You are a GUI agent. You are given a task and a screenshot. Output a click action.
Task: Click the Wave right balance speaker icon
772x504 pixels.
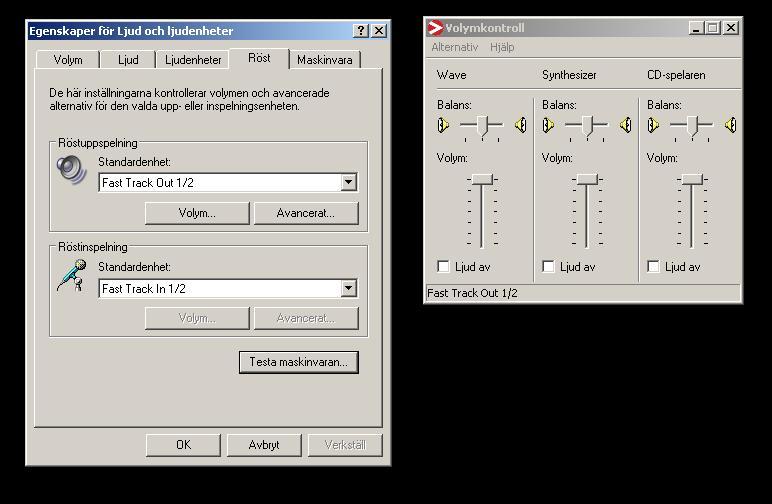(521, 125)
